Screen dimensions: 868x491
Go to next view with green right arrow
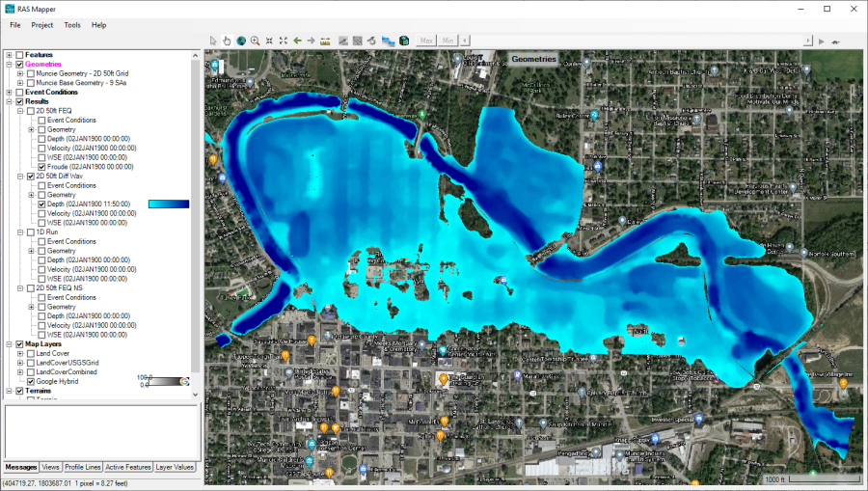click(311, 41)
